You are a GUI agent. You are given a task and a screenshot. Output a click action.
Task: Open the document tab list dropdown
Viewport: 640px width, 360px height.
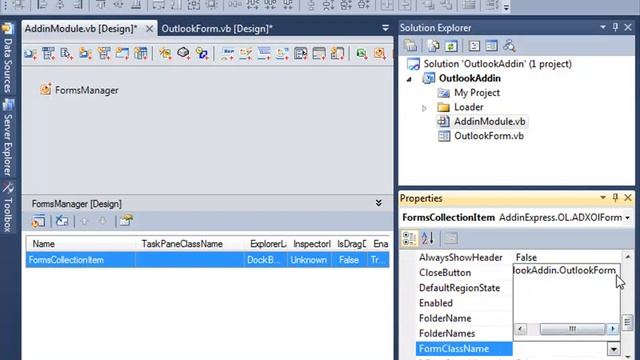pyautogui.click(x=385, y=28)
